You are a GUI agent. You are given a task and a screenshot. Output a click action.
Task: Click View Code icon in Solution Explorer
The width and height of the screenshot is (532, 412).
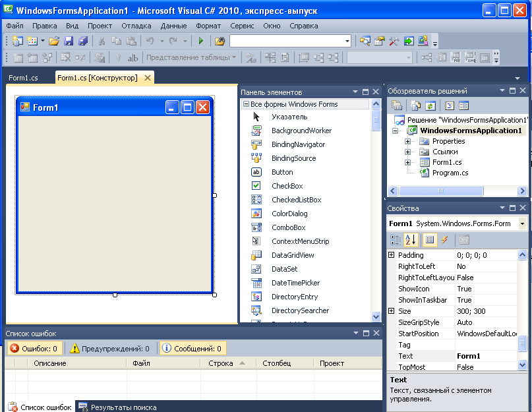(x=450, y=106)
